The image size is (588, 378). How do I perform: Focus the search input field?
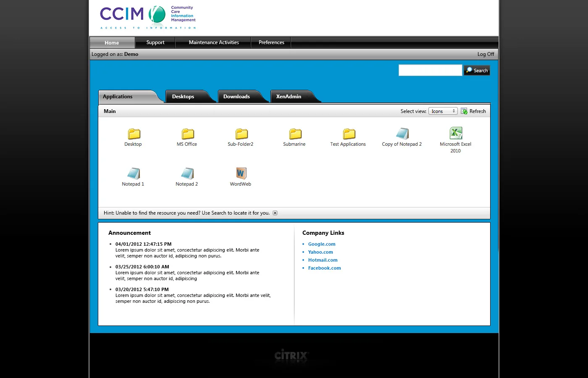(430, 70)
